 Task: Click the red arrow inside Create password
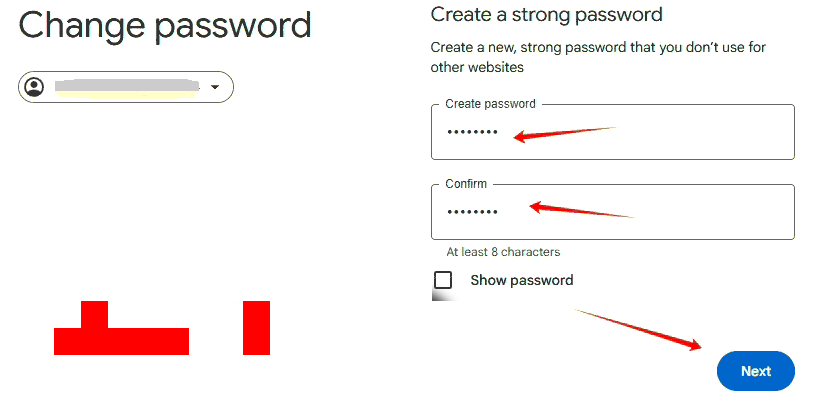coord(565,133)
